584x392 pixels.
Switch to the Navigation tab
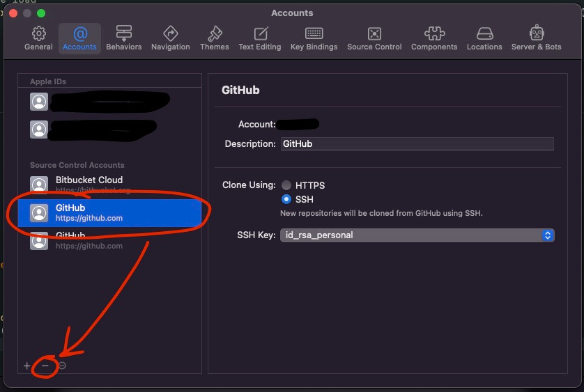pyautogui.click(x=171, y=38)
